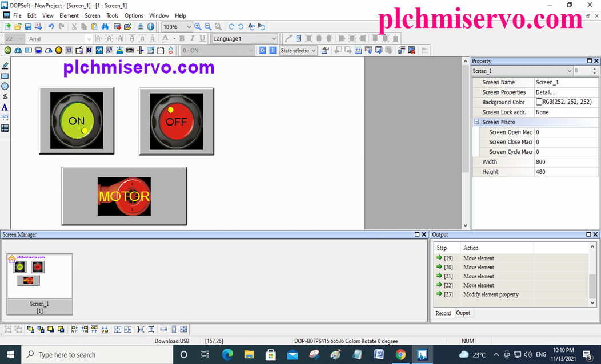Undo the last action
Viewport: 601px width, 364px height.
point(51,26)
